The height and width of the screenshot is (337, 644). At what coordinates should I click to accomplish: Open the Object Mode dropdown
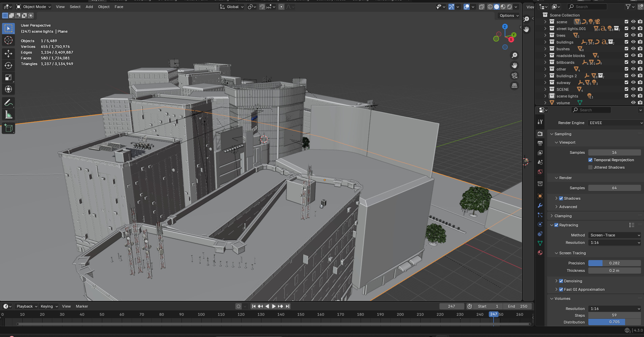pos(34,7)
